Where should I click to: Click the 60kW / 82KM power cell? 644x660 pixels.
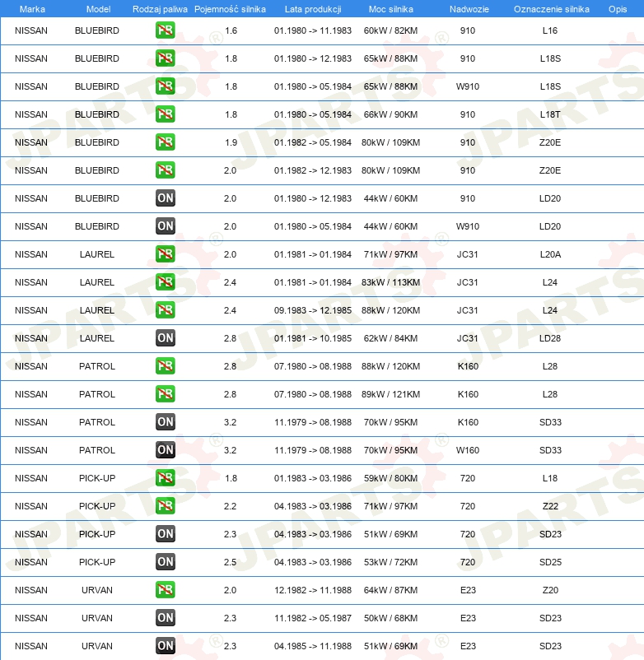390,30
